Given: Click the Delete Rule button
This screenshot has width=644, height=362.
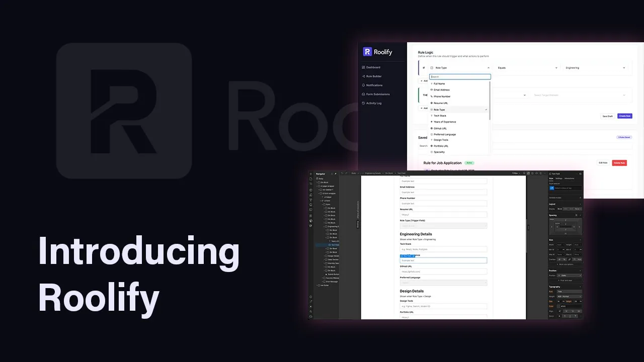Looking at the screenshot, I should [x=619, y=163].
